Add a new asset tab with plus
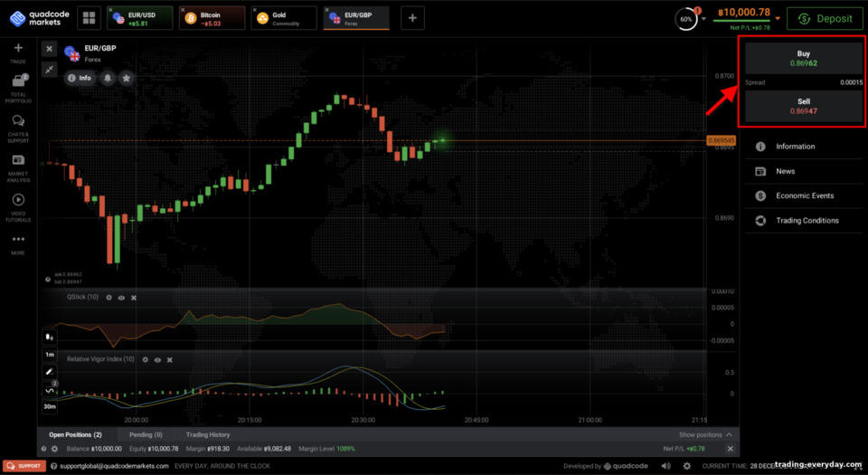868x475 pixels. [412, 18]
